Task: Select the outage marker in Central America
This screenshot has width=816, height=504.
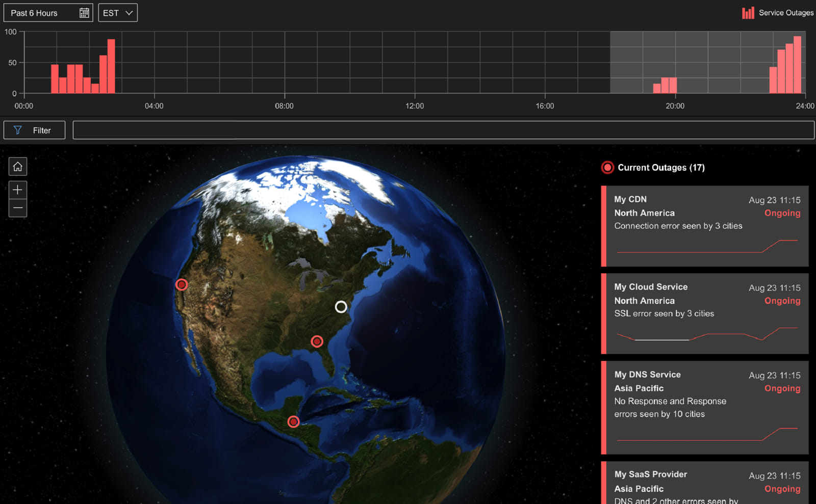Action: coord(293,422)
